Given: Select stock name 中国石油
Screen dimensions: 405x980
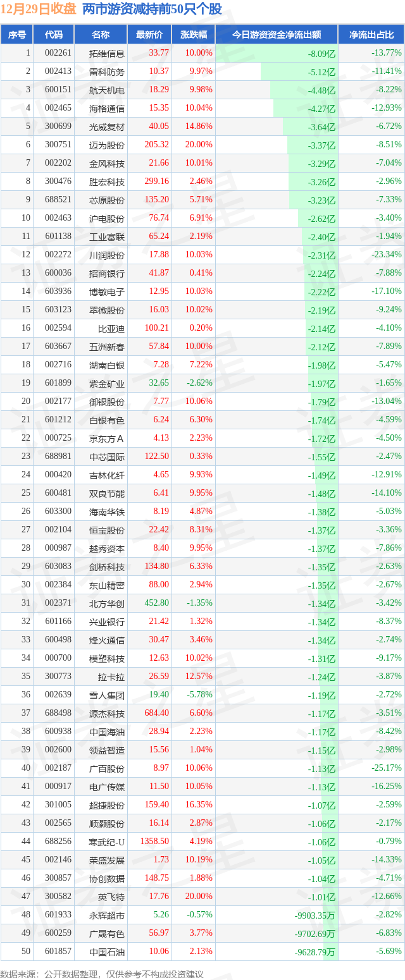Looking at the screenshot, I should (x=108, y=952).
